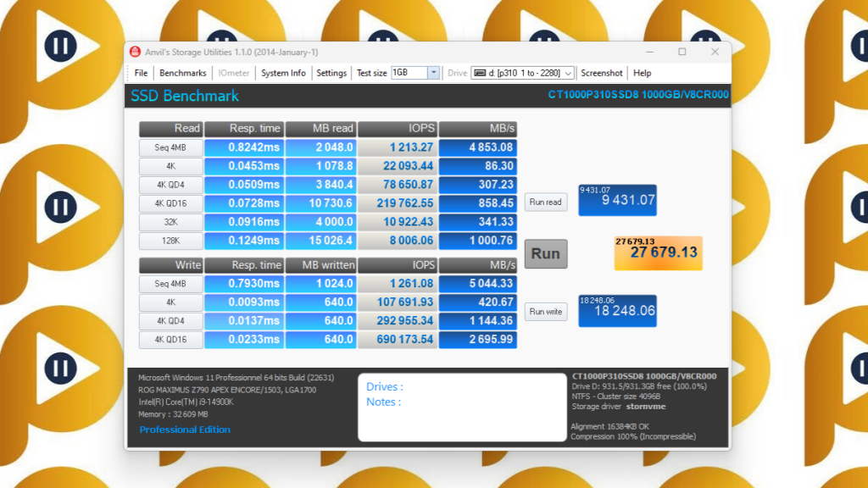Click the Read 4K QD16 row label

pyautogui.click(x=170, y=203)
